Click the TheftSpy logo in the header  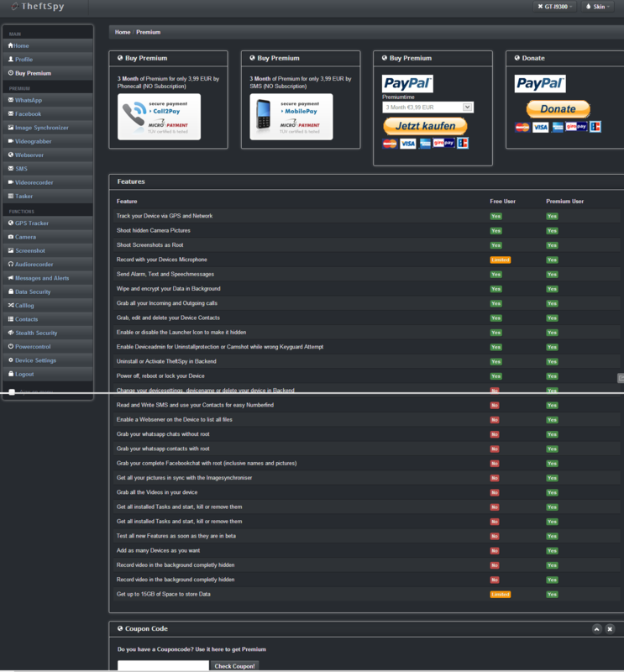pyautogui.click(x=38, y=7)
